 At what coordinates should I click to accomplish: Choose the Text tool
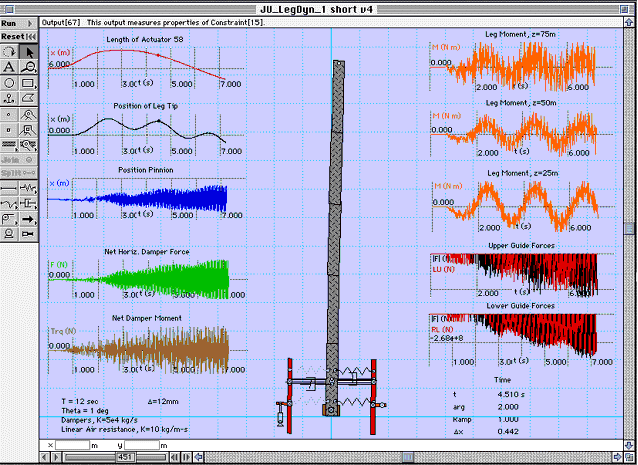(x=9, y=66)
